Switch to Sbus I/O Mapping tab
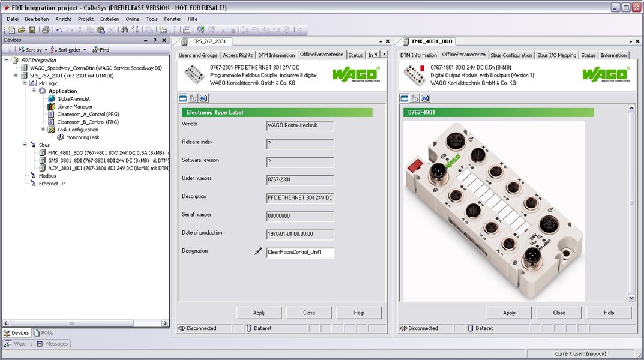This screenshot has height=360, width=644. (557, 55)
